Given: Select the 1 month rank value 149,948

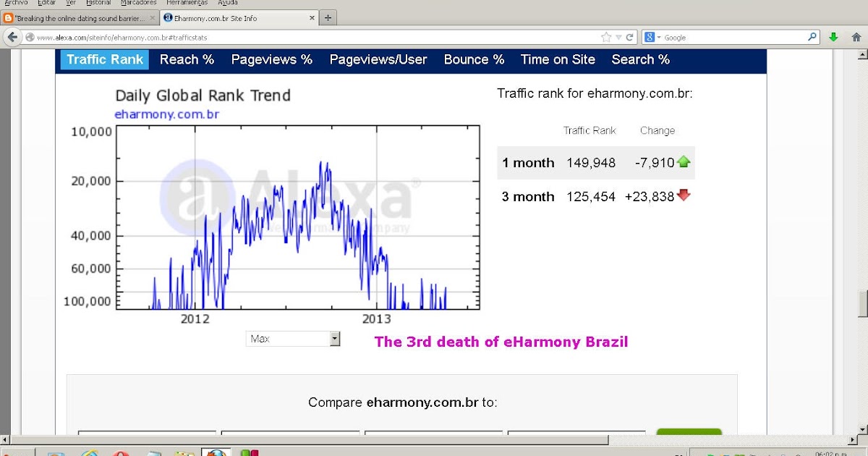Looking at the screenshot, I should pos(591,163).
